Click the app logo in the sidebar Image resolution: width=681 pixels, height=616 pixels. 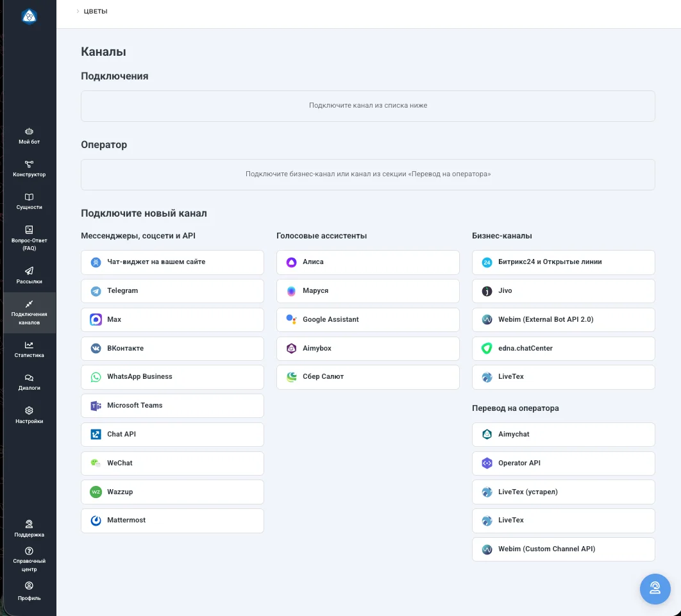[x=29, y=17]
